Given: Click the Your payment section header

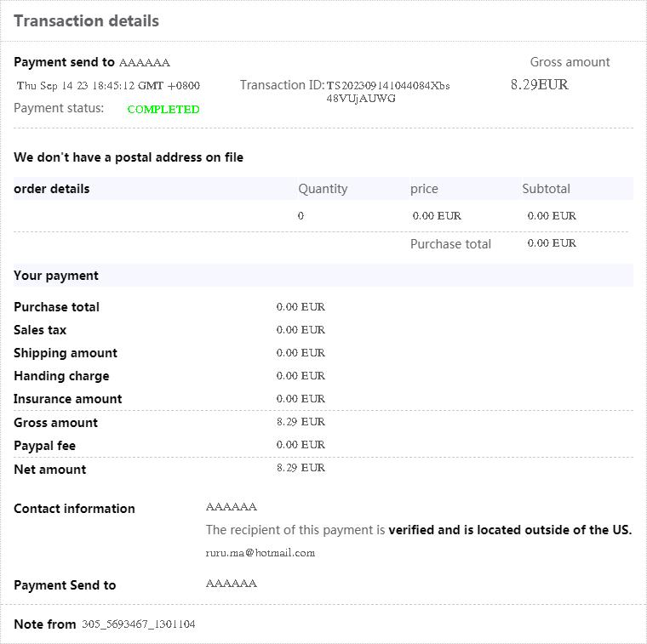Looking at the screenshot, I should 56,276.
